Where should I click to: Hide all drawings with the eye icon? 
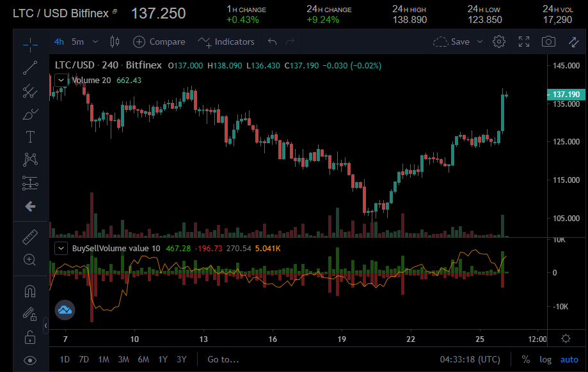(30, 360)
